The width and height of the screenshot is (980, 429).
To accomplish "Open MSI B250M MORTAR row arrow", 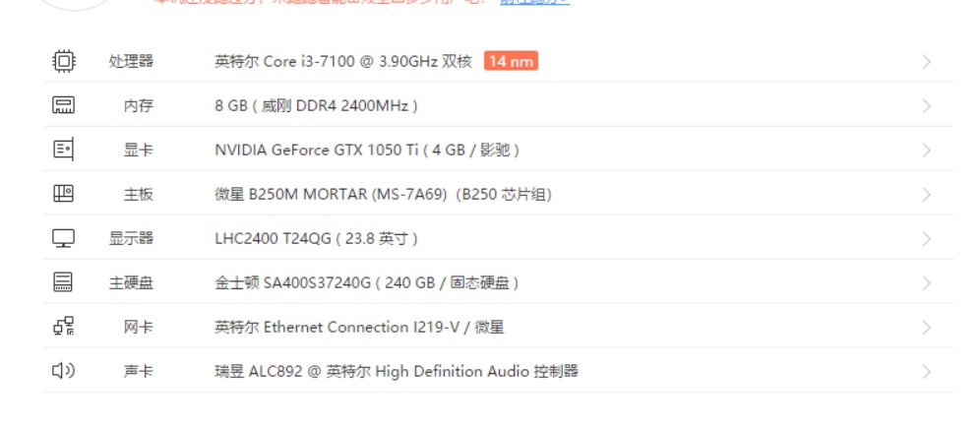I will (926, 195).
